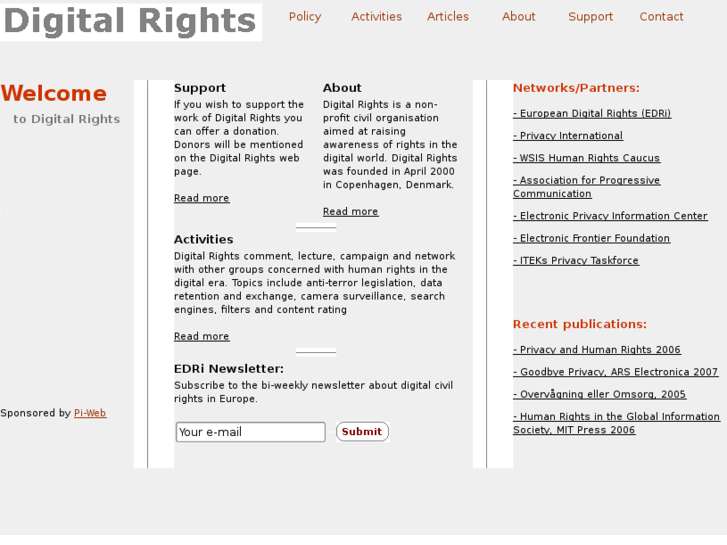The width and height of the screenshot is (727, 545).
Task: Select About in the top navigation
Action: pos(518,17)
